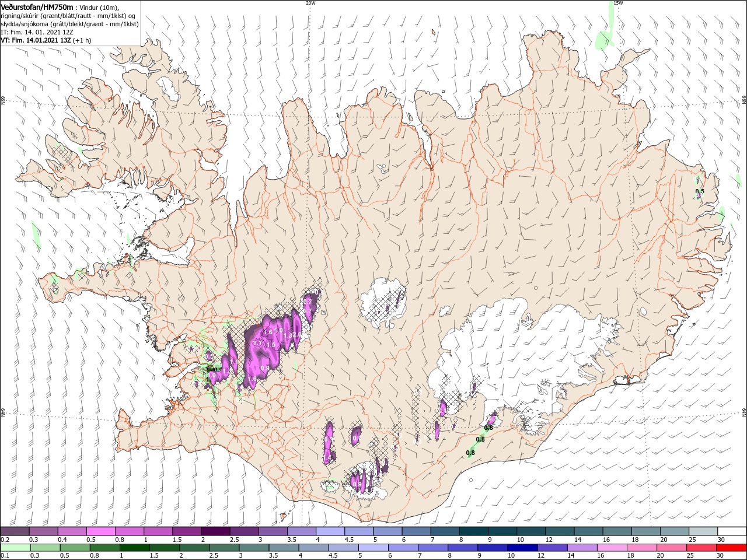Pick the blue-grey 4 swatch in lower legend row

point(313,548)
